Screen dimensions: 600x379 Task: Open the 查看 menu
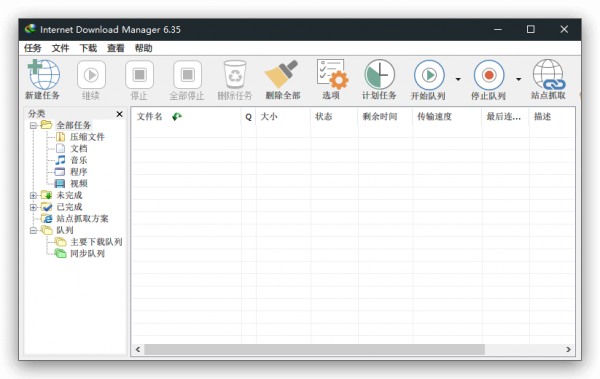[116, 48]
